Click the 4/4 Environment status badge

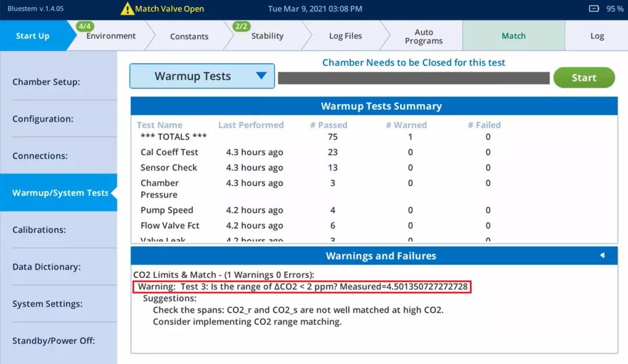85,26
